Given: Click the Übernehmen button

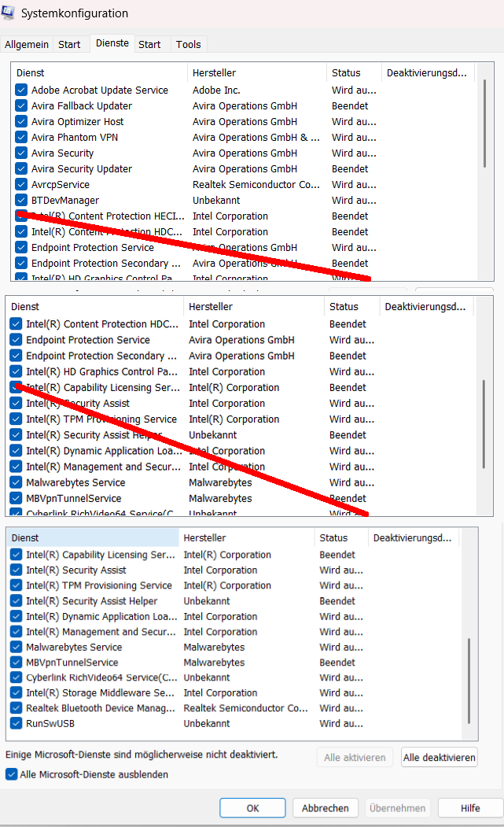Looking at the screenshot, I should [x=398, y=808].
